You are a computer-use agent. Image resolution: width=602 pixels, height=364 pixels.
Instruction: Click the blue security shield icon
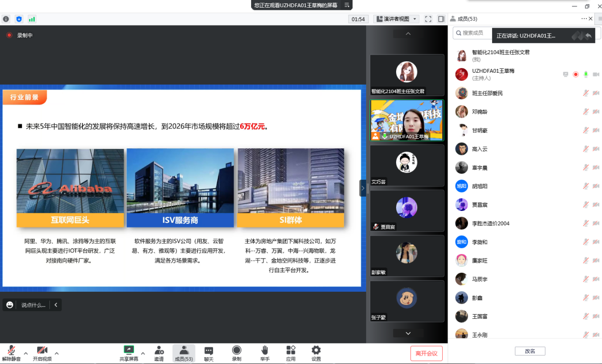pyautogui.click(x=19, y=19)
